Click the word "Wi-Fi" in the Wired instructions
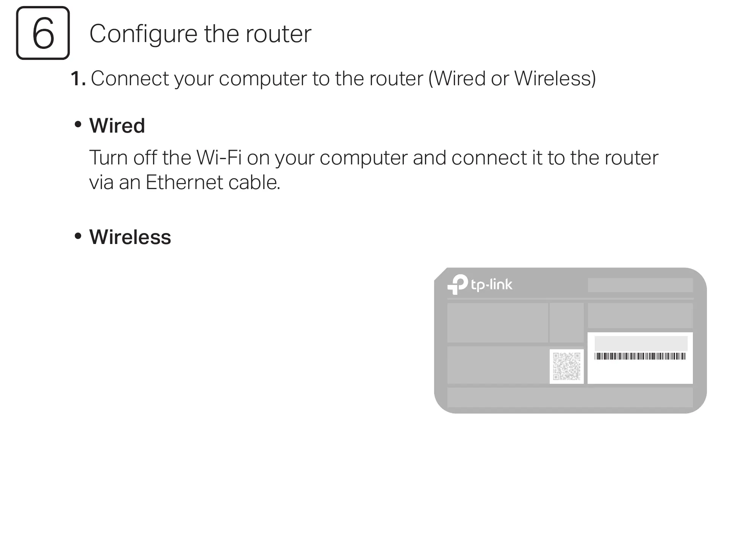The height and width of the screenshot is (560, 741). coord(219,158)
